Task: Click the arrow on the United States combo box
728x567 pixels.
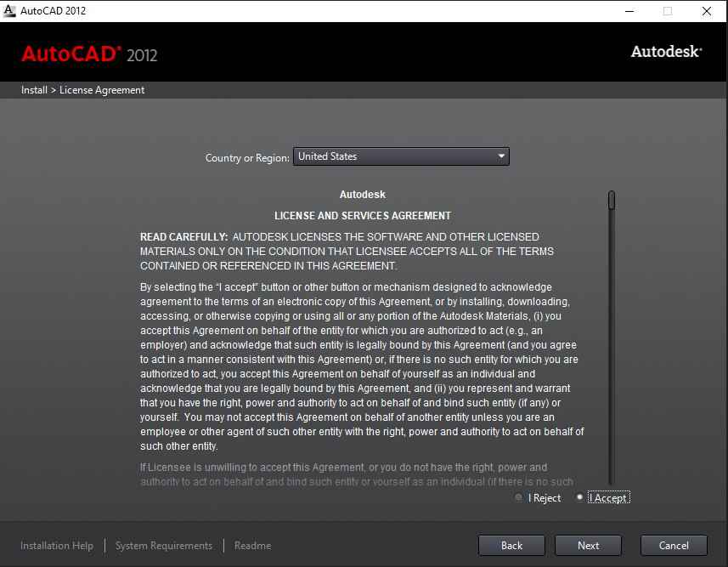Action: tap(501, 156)
